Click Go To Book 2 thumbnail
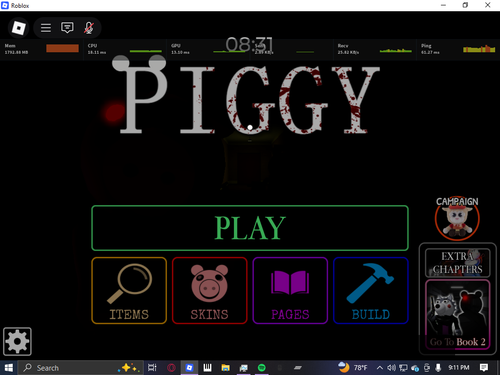500x375 pixels. coord(458,315)
